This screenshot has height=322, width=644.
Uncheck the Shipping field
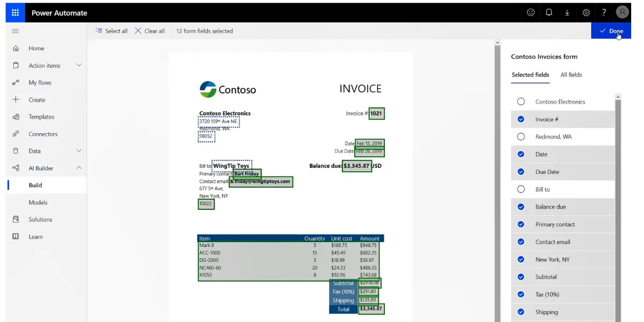521,312
